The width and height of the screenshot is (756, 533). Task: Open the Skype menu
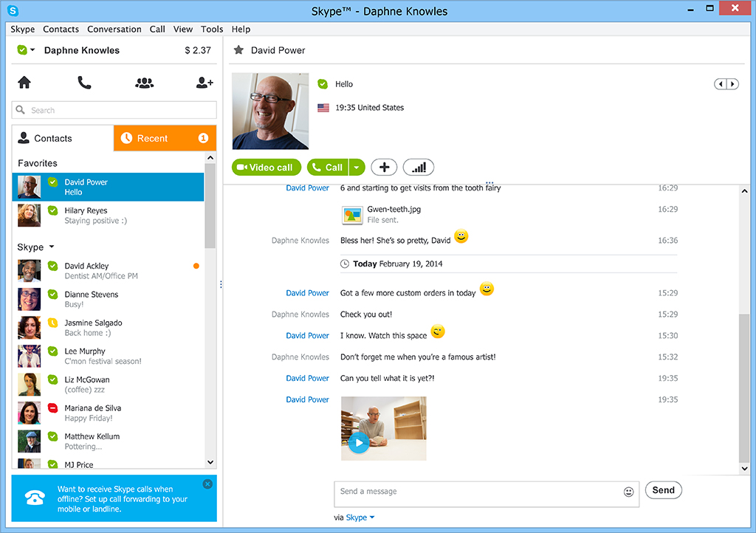[23, 29]
